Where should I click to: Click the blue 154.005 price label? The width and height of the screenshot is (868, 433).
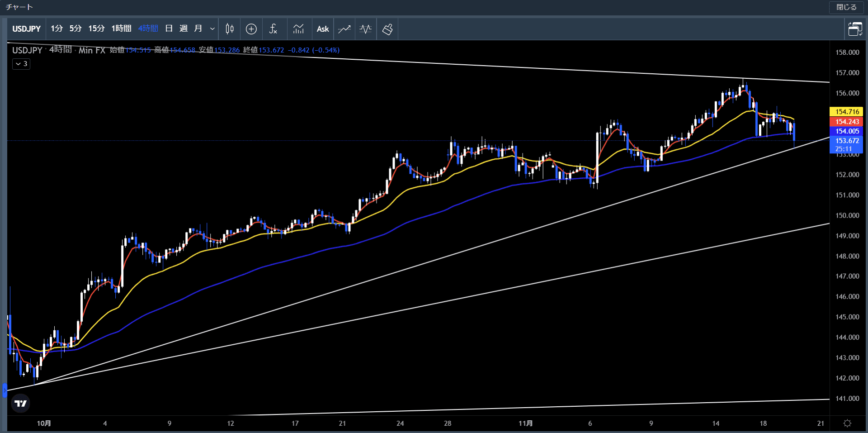click(x=846, y=131)
